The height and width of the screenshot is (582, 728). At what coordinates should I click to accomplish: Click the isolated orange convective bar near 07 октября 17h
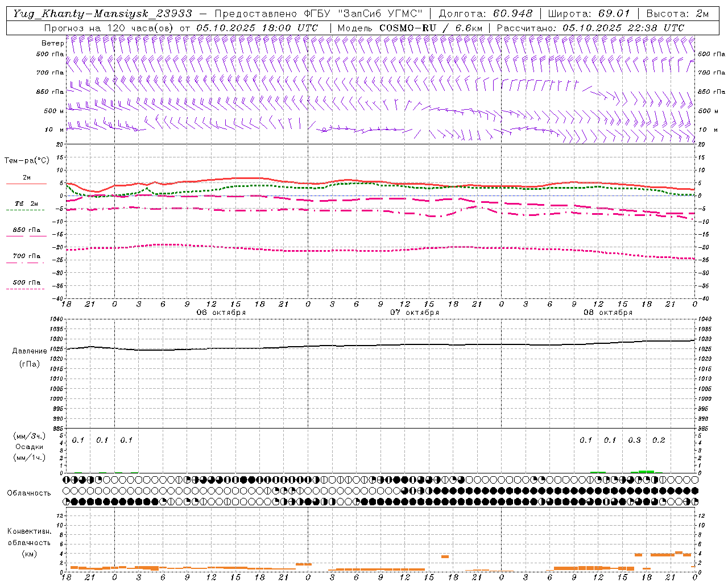[x=445, y=556]
